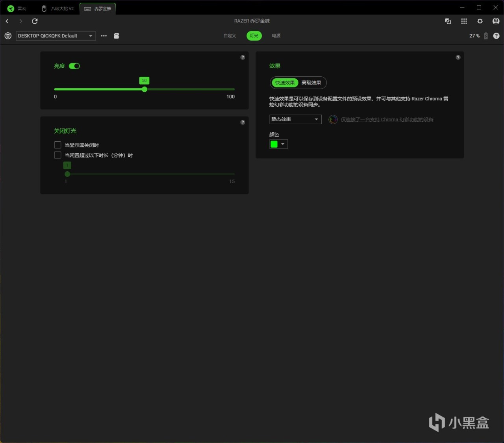Viewport: 504px width, 443px height.
Task: Maximize the Synapse window
Action: 479,7
